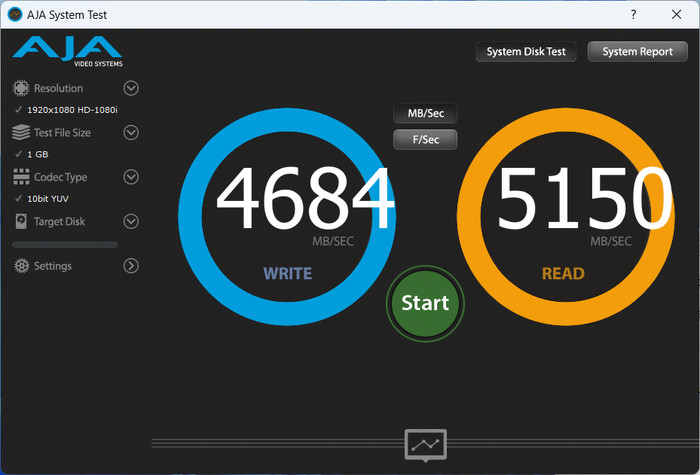Viewport: 700px width, 475px height.
Task: Expand the Target Disk dropdown chevron
Action: point(131,221)
